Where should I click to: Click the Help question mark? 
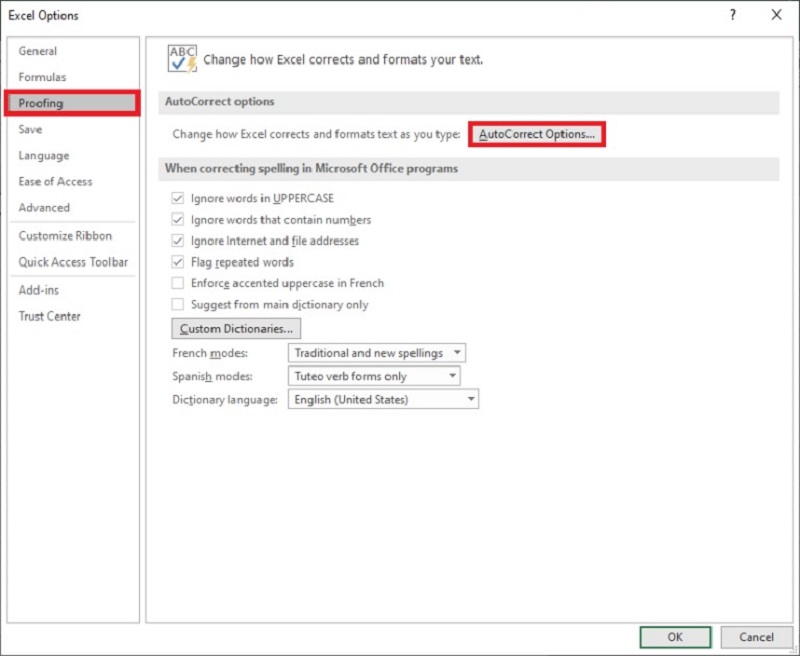click(733, 15)
